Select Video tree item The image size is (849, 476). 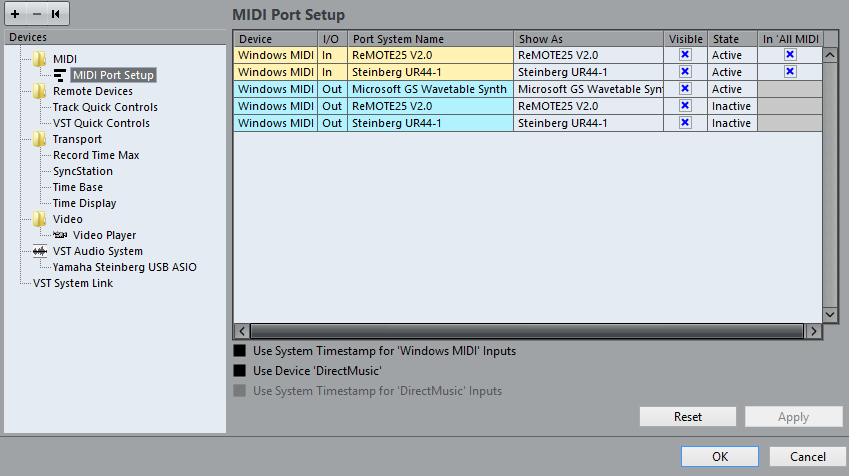[x=68, y=219]
